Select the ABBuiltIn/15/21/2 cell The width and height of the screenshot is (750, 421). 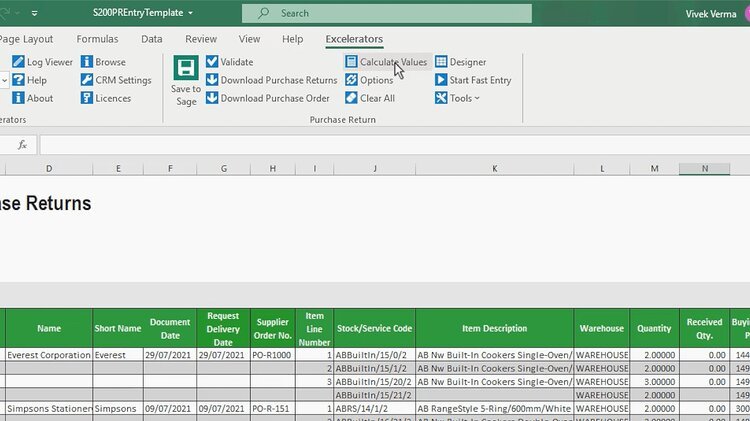375,395
